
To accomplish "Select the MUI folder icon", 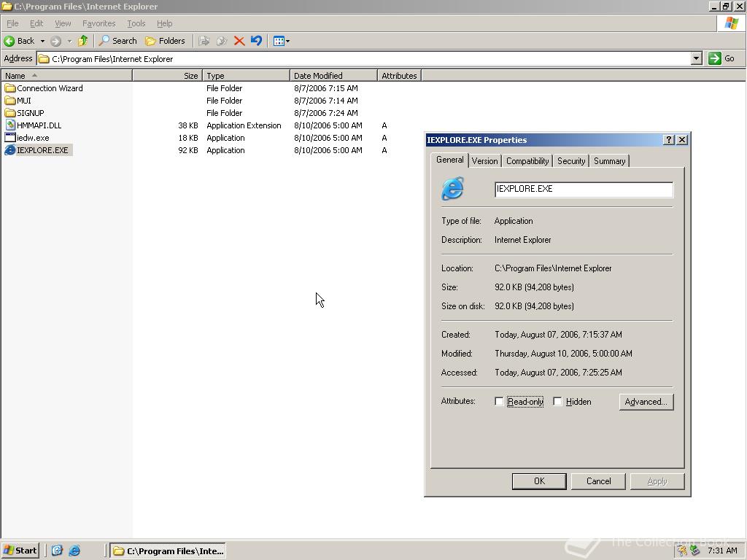I will click(10, 101).
